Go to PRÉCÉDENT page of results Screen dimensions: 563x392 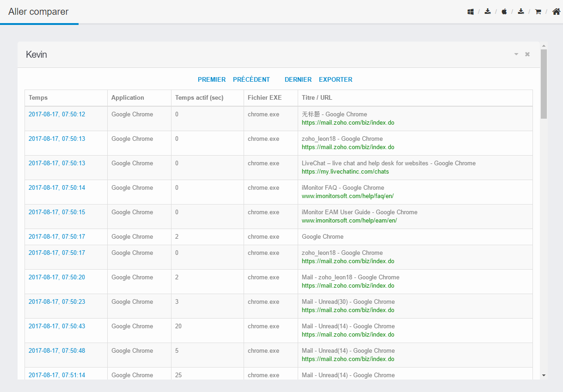pos(251,79)
